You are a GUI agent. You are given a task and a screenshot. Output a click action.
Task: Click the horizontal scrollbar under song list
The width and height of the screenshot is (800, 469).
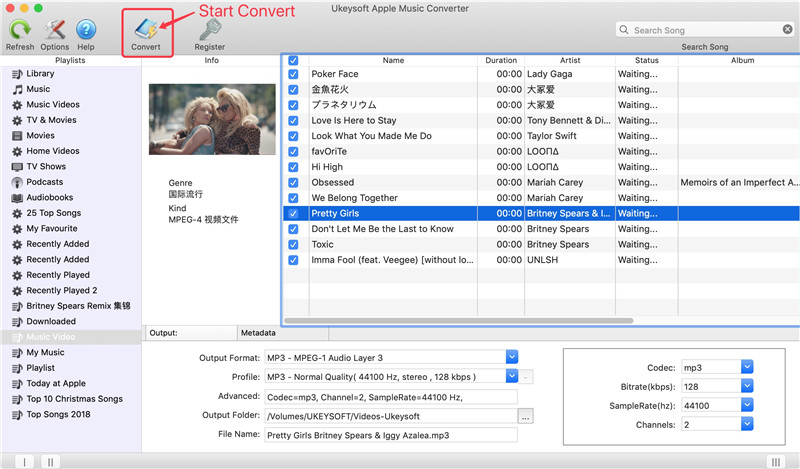point(459,320)
